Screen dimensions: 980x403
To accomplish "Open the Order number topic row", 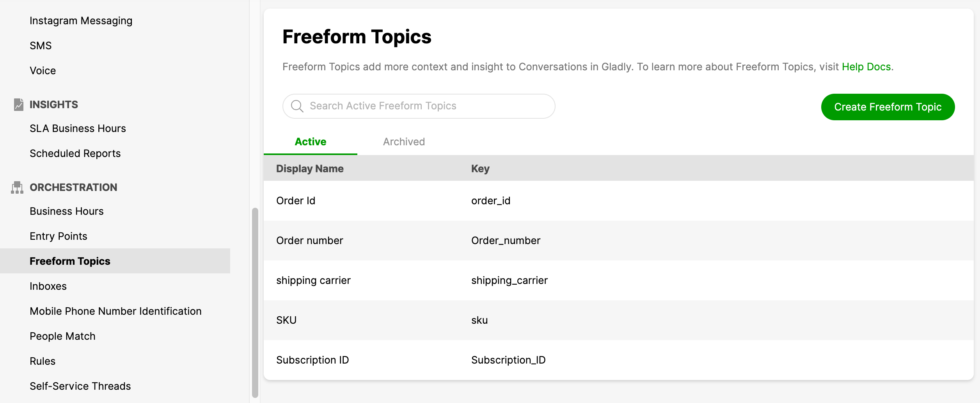I will pos(619,241).
